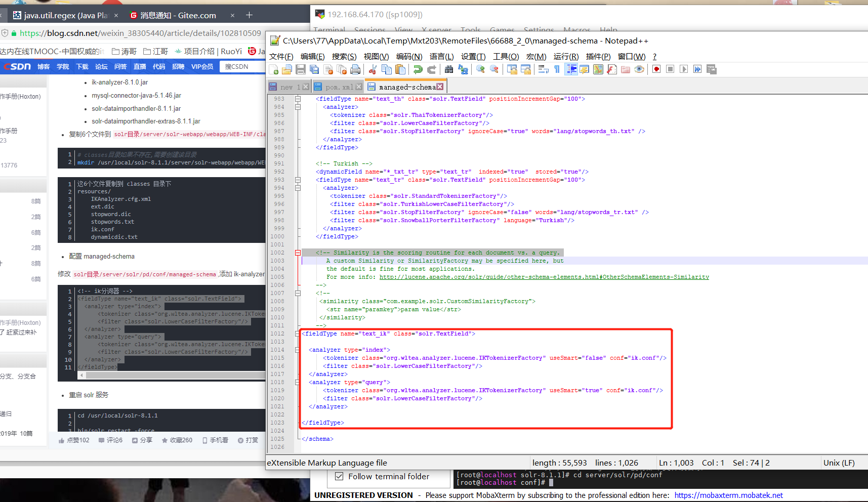Image resolution: width=868 pixels, height=502 pixels.
Task: Open the User Defined Language dialog icon
Action: [585, 69]
